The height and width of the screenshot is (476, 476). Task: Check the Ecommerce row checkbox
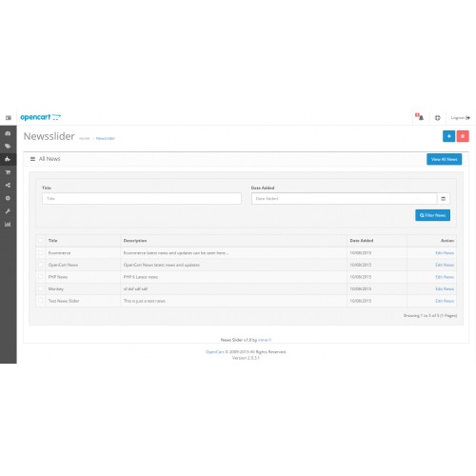coord(41,252)
